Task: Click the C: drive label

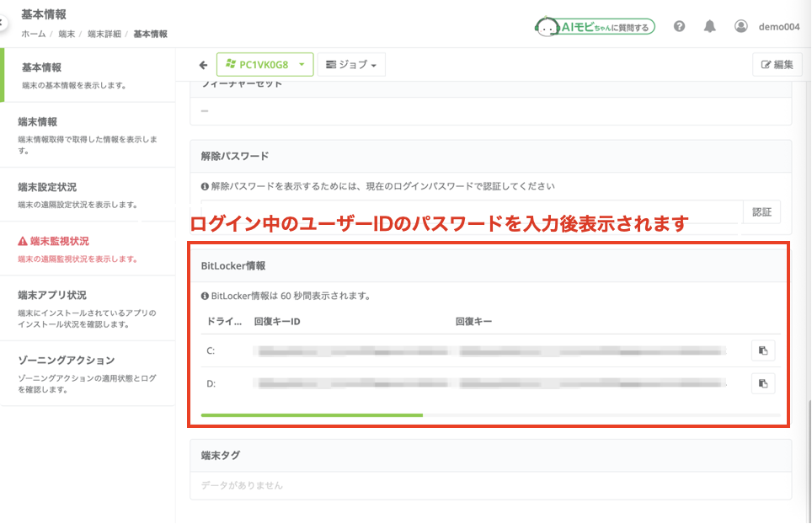Action: (x=211, y=350)
